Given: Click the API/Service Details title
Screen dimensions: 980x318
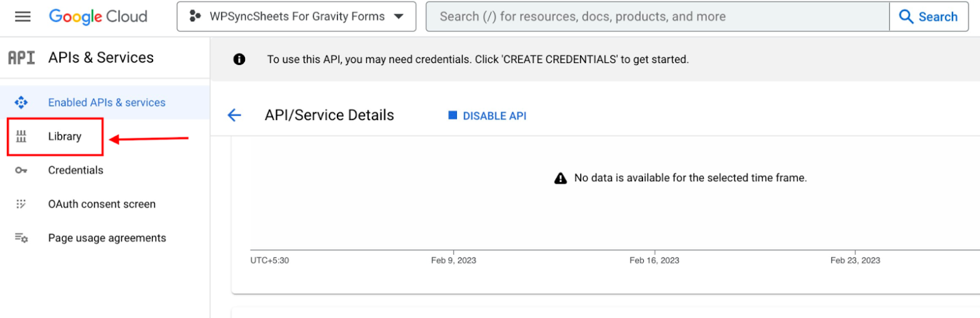Looking at the screenshot, I should pos(329,115).
